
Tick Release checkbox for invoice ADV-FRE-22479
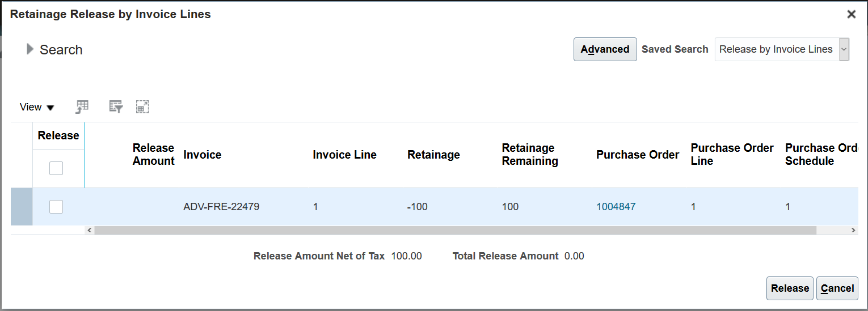[56, 207]
